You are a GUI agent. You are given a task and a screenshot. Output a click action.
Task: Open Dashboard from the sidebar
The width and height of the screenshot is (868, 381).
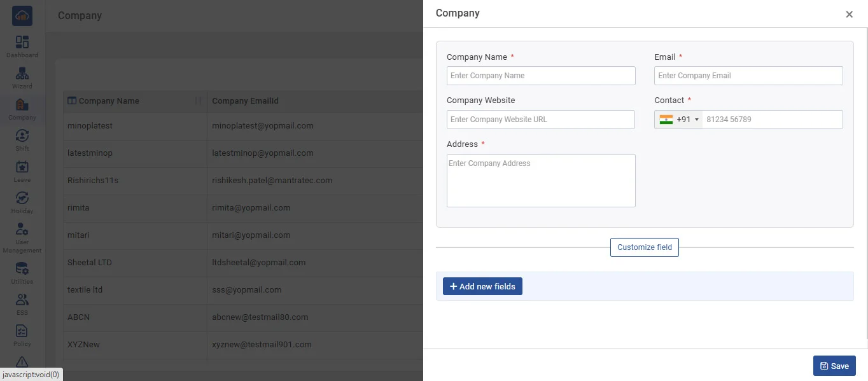point(22,46)
